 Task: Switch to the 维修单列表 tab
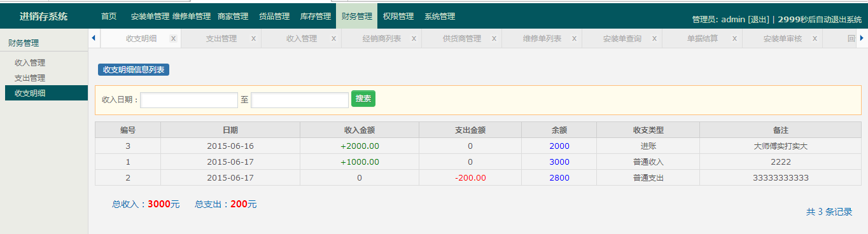542,39
